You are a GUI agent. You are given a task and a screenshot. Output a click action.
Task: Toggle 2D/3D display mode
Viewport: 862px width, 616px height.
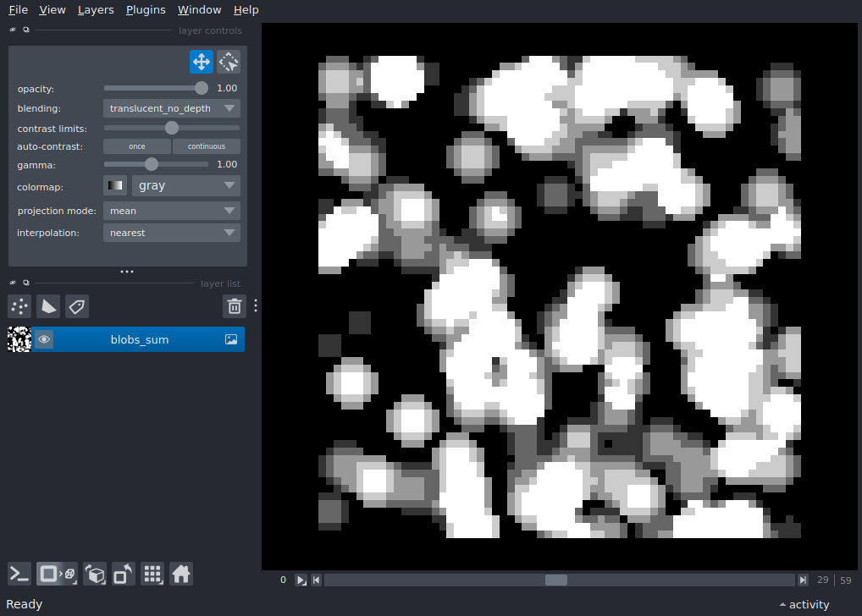coord(56,574)
